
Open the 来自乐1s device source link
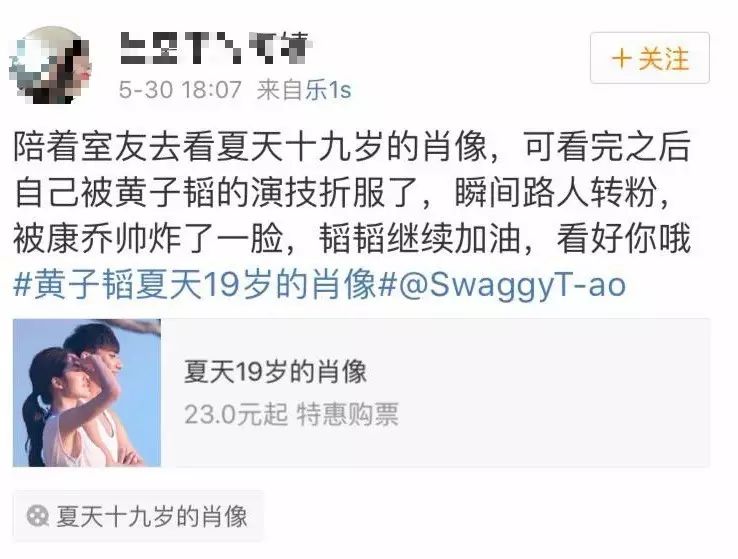(x=304, y=89)
